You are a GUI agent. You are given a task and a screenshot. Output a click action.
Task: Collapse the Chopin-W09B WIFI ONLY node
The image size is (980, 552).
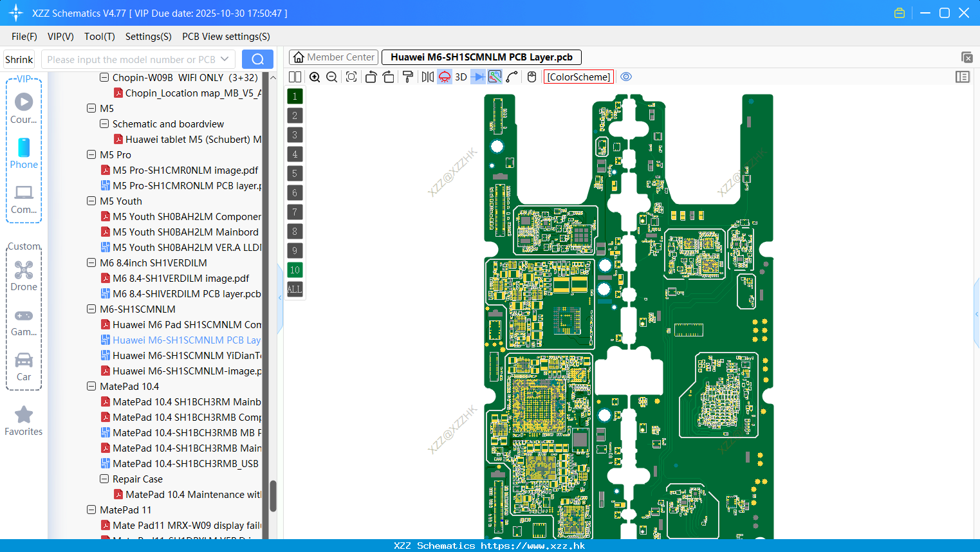pos(104,77)
